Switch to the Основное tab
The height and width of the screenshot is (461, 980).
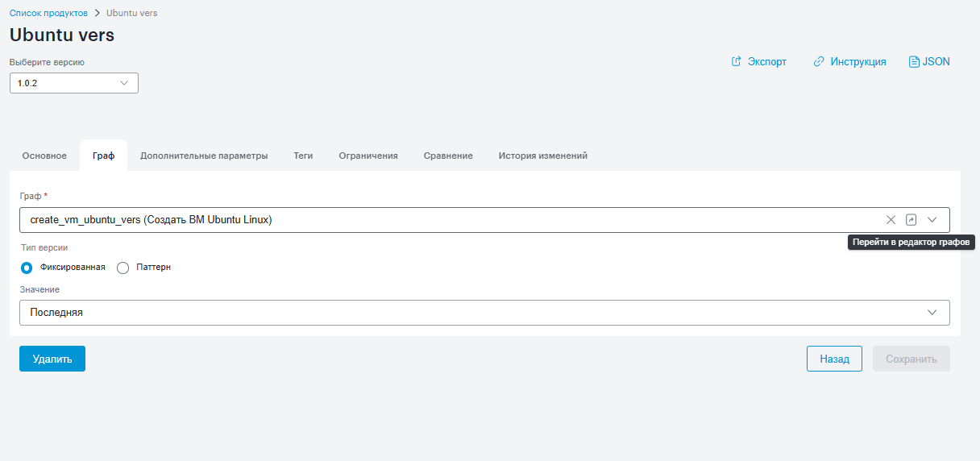tap(44, 156)
